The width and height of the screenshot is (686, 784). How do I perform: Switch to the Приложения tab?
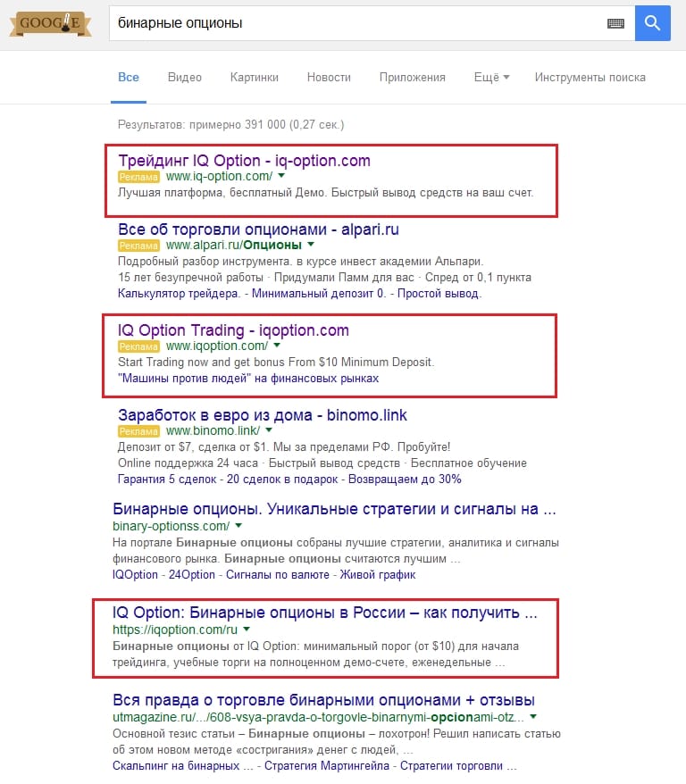tap(412, 78)
